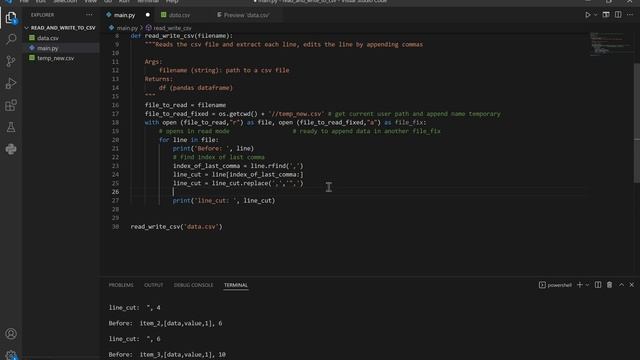Switch to the main.py editor tab
640x360 pixels.
(124, 15)
